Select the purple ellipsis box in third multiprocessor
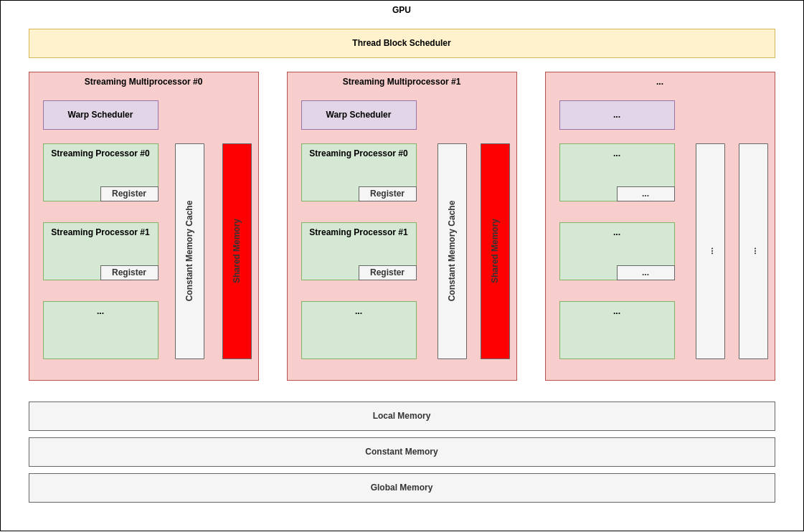This screenshot has width=804, height=532. pyautogui.click(x=617, y=115)
